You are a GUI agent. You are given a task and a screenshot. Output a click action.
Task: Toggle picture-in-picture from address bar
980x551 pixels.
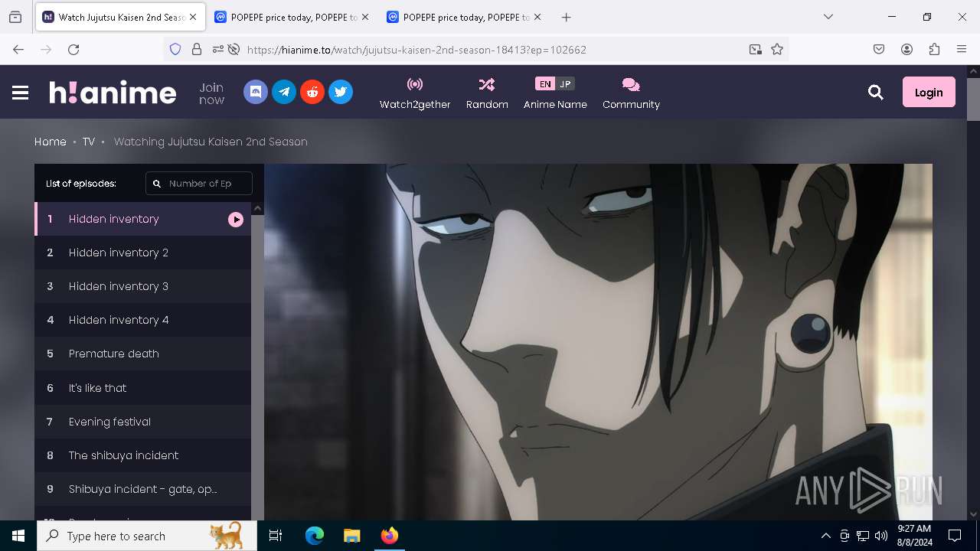coord(756,49)
